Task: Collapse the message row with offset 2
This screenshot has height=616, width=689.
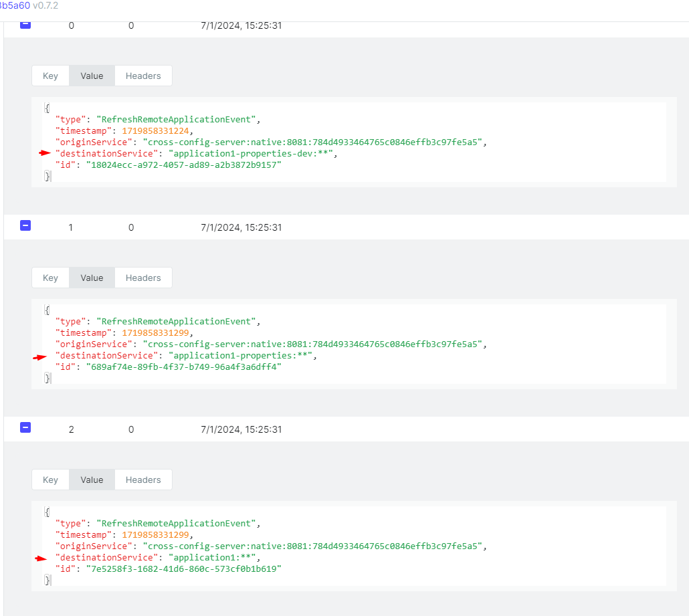Action: pos(25,427)
